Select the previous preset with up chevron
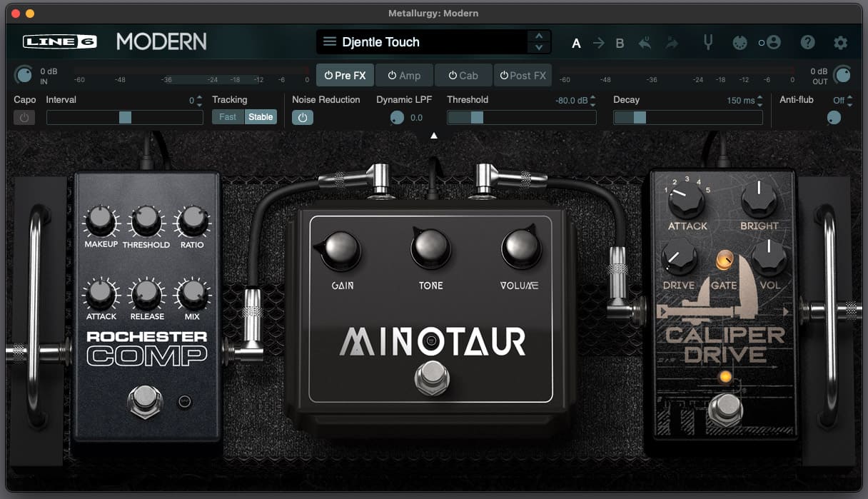 [539, 36]
